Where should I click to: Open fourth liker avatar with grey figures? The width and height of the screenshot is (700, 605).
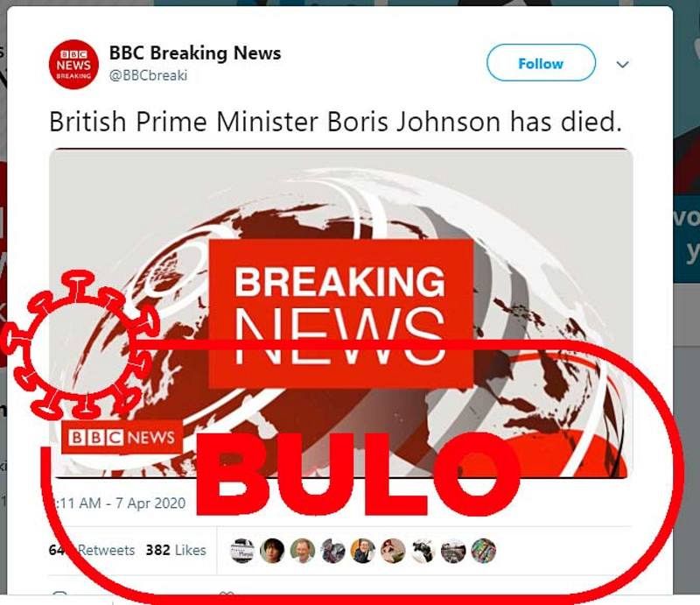333,551
